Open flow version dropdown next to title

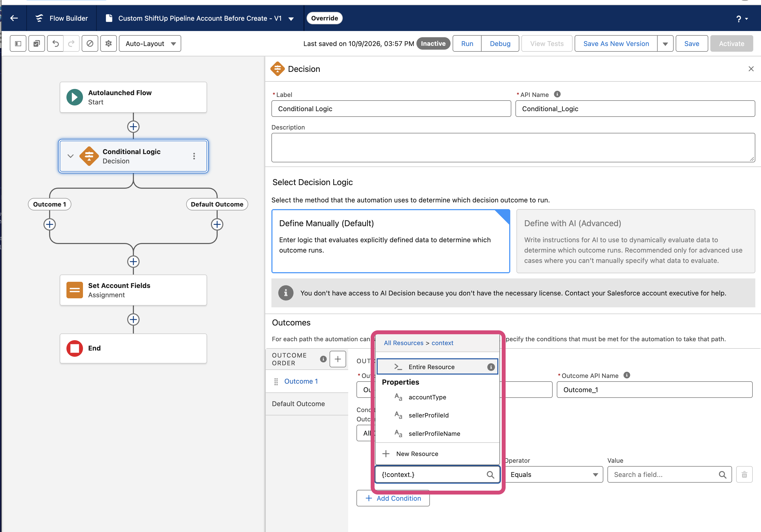pyautogui.click(x=291, y=19)
